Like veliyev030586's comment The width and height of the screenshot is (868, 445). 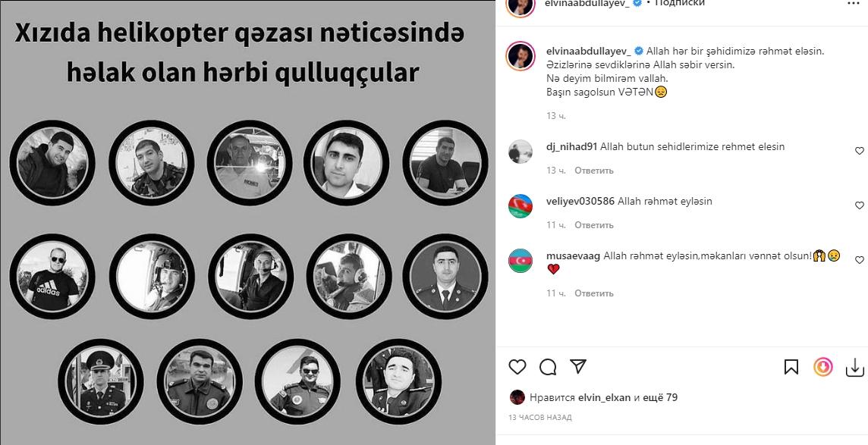pos(859,205)
